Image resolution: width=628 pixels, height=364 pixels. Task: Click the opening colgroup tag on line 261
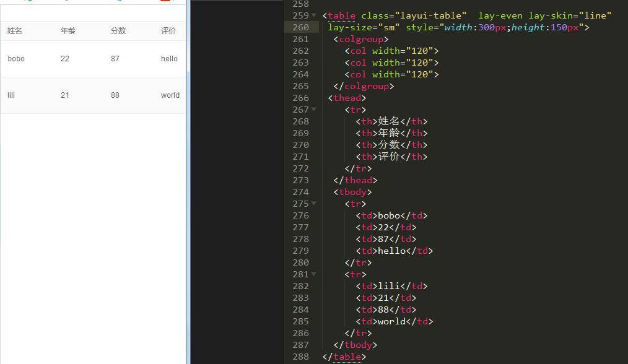click(x=361, y=39)
